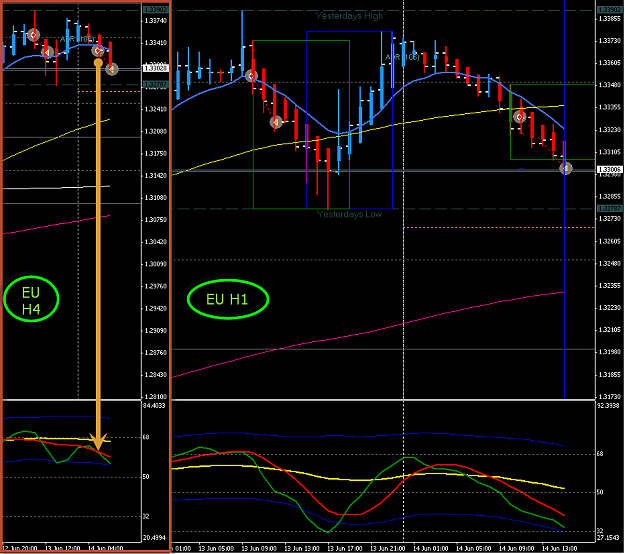Click the Yesterdays Low label on H1 chart

tap(349, 214)
